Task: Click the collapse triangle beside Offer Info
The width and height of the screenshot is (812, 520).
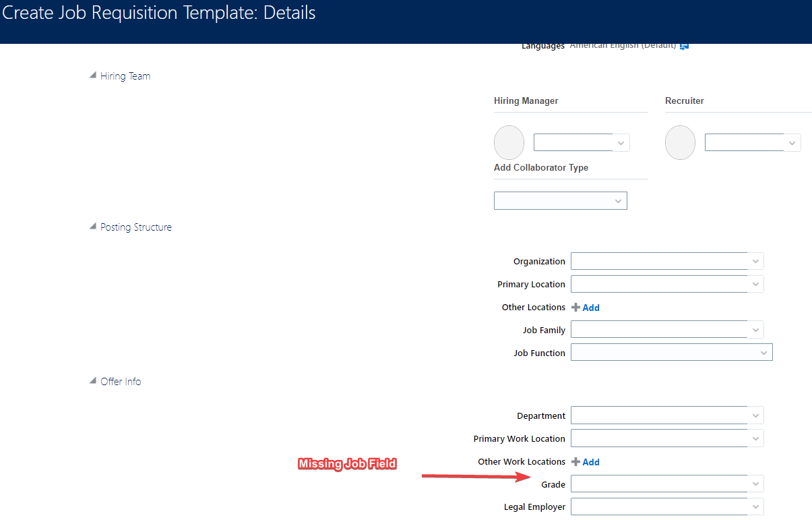Action: (x=92, y=380)
